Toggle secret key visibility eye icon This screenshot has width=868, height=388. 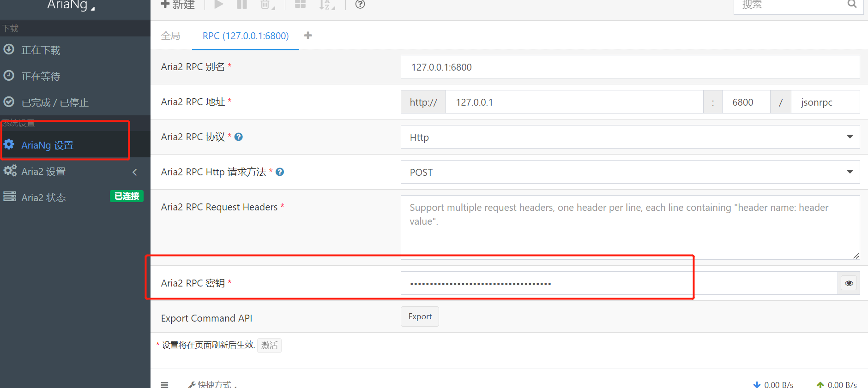pyautogui.click(x=849, y=283)
